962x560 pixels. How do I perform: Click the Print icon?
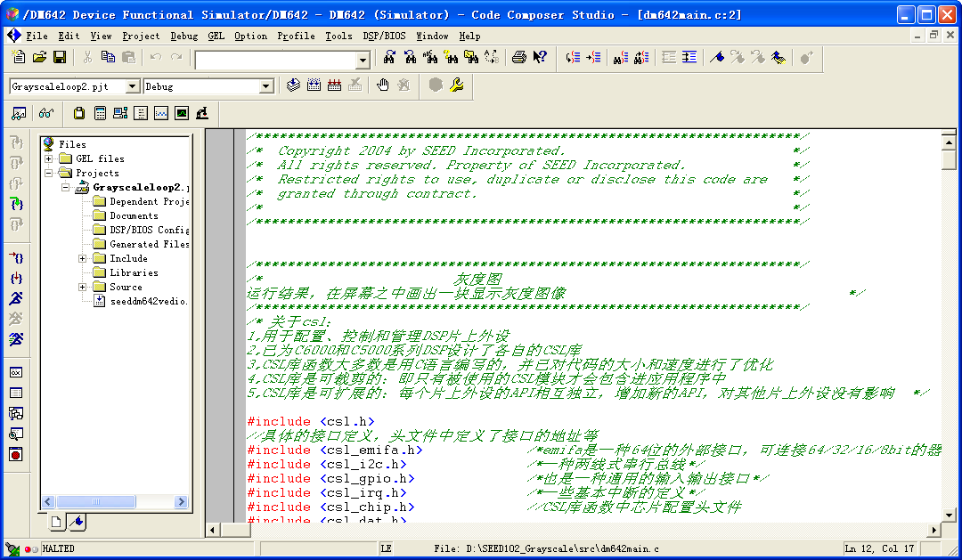click(519, 58)
